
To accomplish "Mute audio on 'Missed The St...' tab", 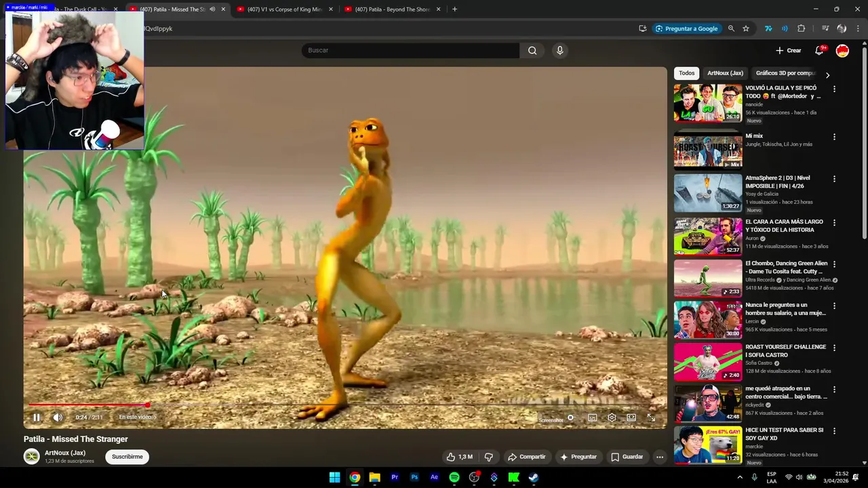I will (x=212, y=9).
